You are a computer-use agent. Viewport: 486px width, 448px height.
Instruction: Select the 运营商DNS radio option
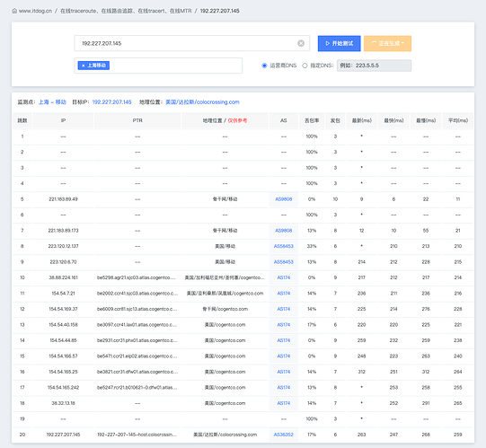(x=264, y=66)
